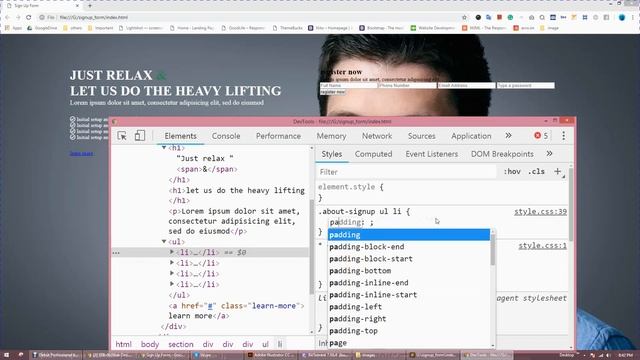This screenshot has height=360, width=640.
Task: Add a new style rule with plus icon
Action: tap(558, 172)
